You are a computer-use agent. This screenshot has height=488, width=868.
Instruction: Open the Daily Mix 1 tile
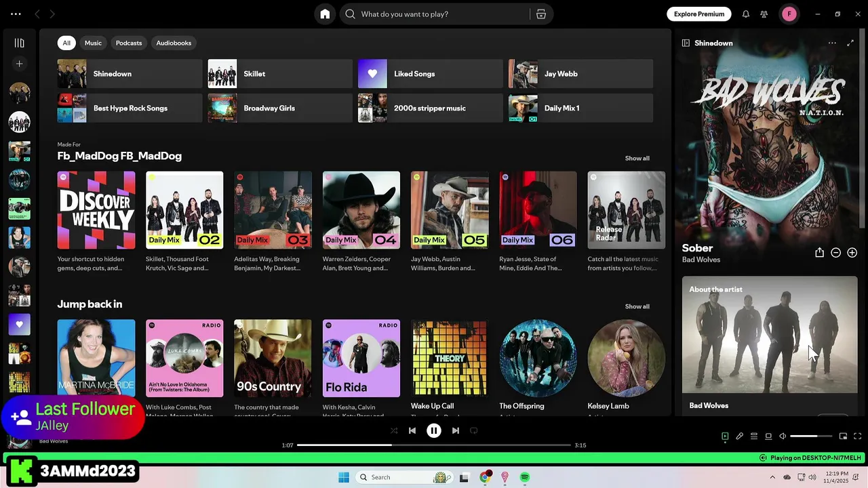pos(580,108)
